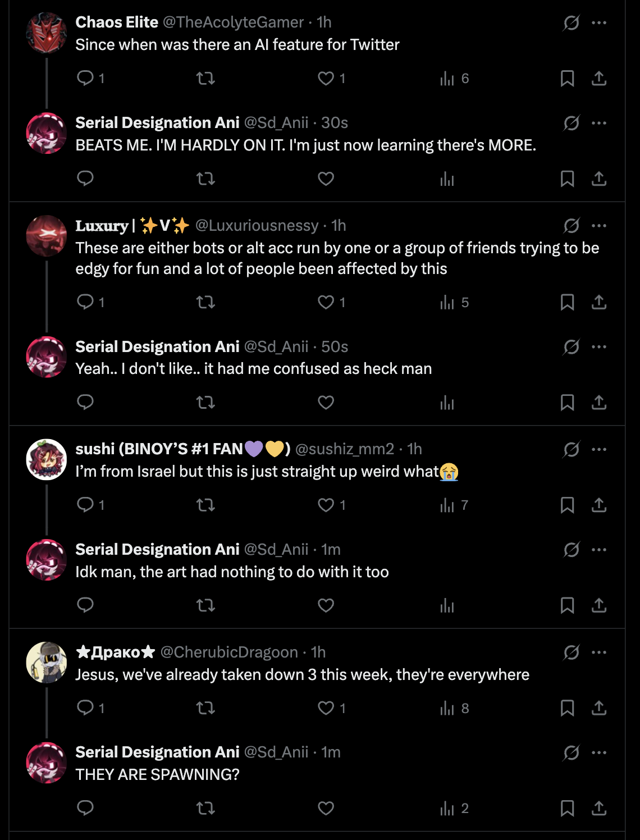Reply to Chaos Elite's AI feature tweet
The width and height of the screenshot is (640, 840).
(x=85, y=78)
